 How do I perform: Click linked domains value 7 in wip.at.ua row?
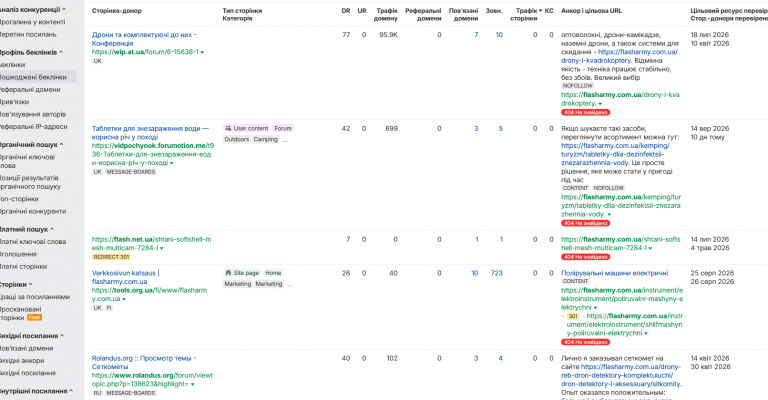click(476, 35)
